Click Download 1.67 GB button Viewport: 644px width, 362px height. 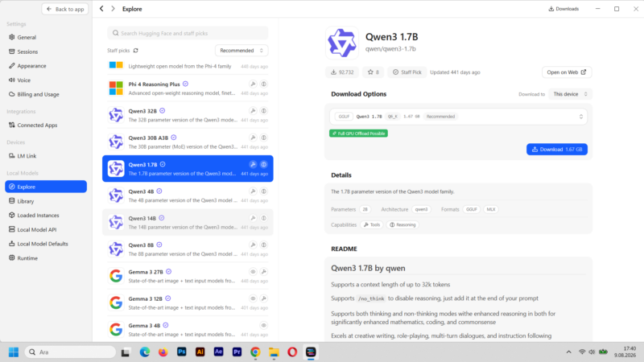click(x=557, y=150)
